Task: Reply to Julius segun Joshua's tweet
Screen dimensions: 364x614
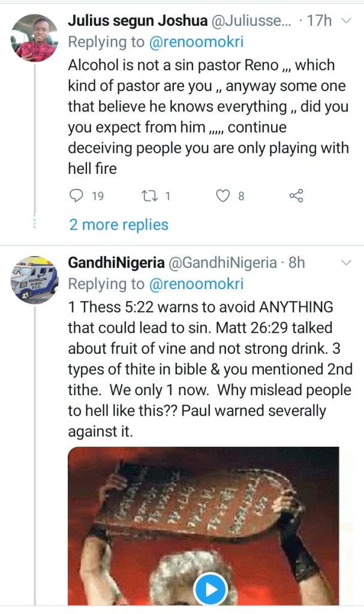Action: 76,195
